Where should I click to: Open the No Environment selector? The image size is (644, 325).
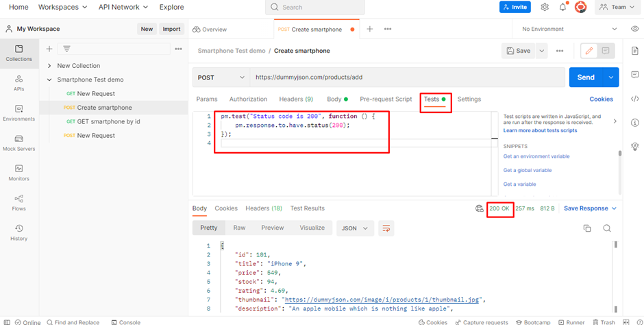569,29
